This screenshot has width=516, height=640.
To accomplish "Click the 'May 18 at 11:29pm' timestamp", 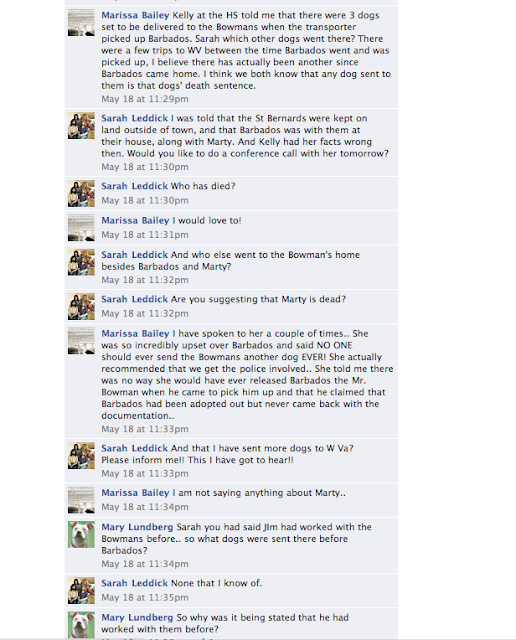I will (145, 99).
